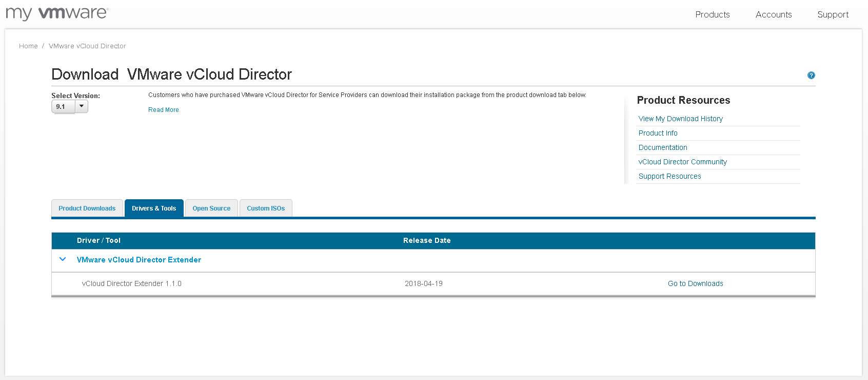Open the Support Resources link

click(669, 176)
